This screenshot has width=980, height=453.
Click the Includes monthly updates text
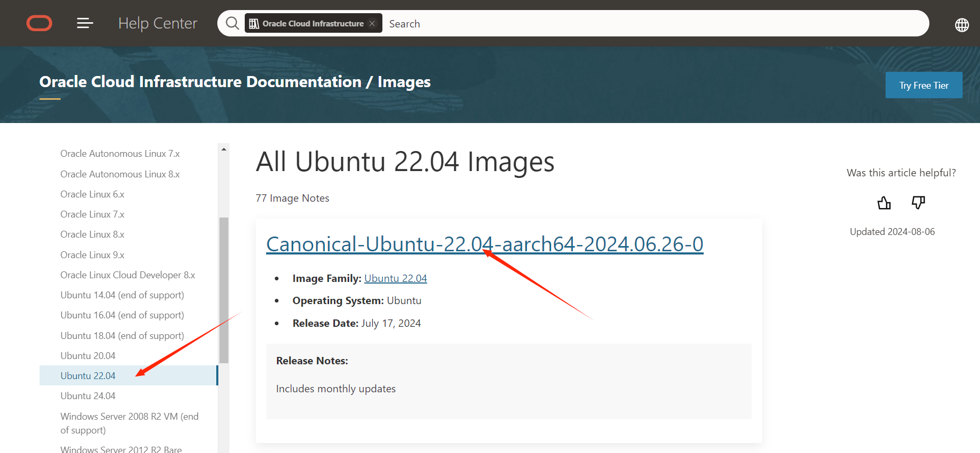click(336, 389)
